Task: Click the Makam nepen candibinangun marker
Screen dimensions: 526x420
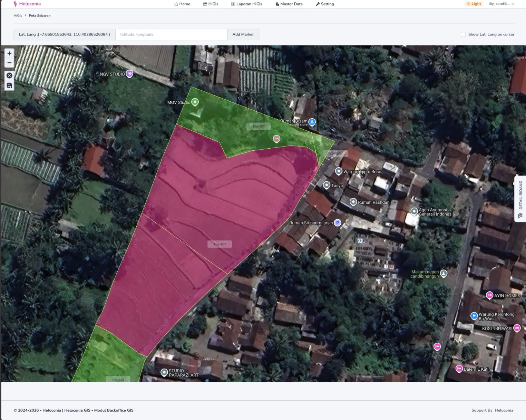Action: 444,273
